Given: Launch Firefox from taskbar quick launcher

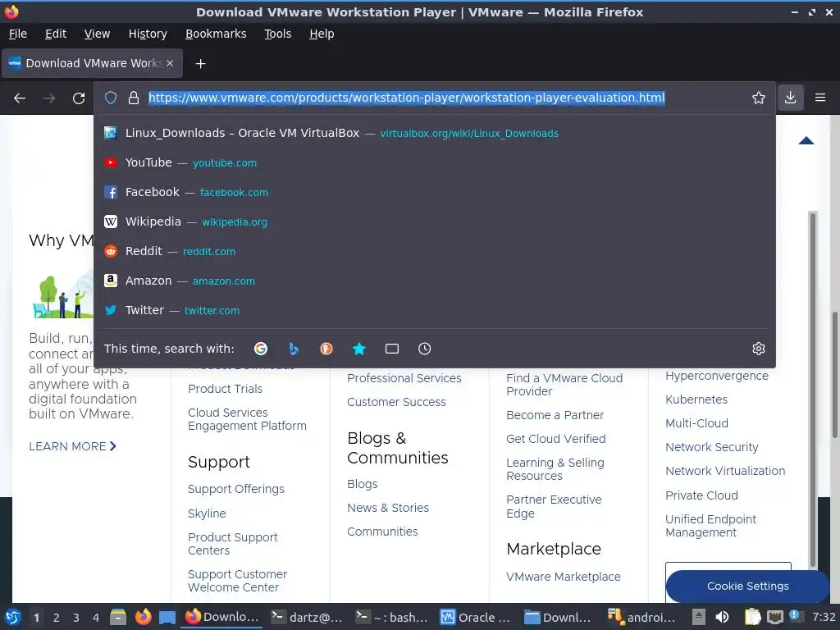Looking at the screenshot, I should pyautogui.click(x=143, y=617).
